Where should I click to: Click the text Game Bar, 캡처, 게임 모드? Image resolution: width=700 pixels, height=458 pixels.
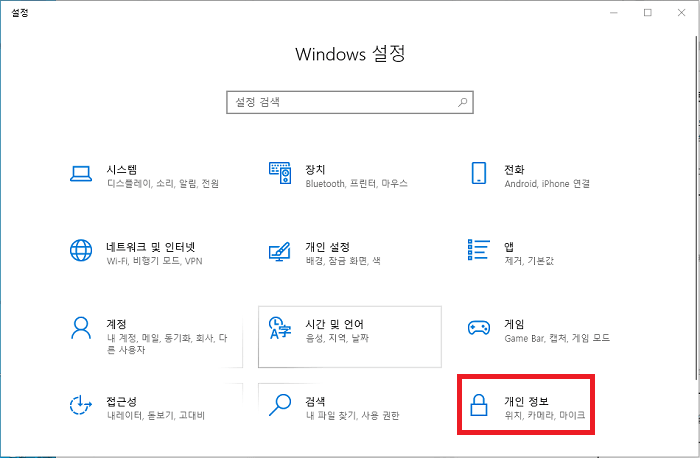click(557, 338)
